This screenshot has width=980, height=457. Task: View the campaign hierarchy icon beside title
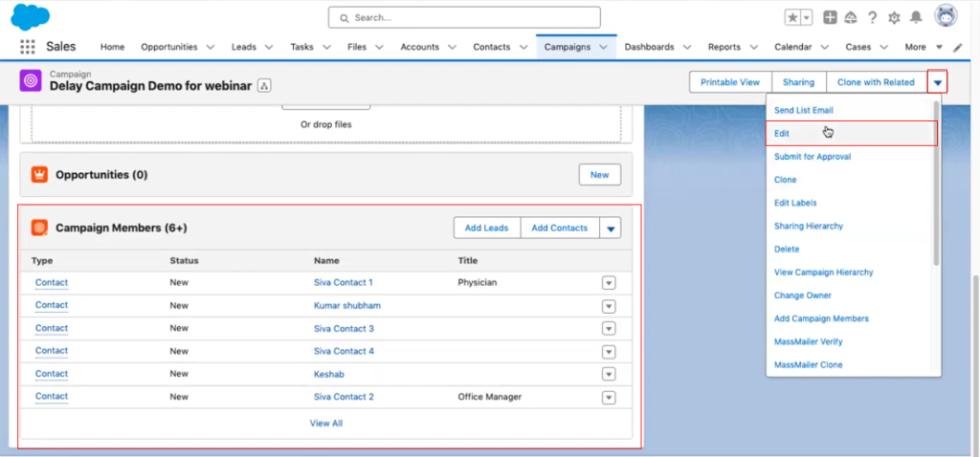click(264, 85)
